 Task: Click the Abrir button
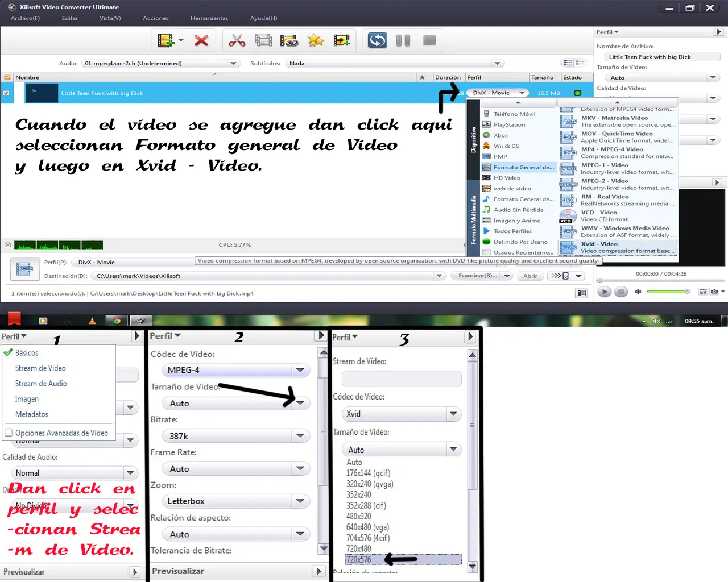click(530, 276)
